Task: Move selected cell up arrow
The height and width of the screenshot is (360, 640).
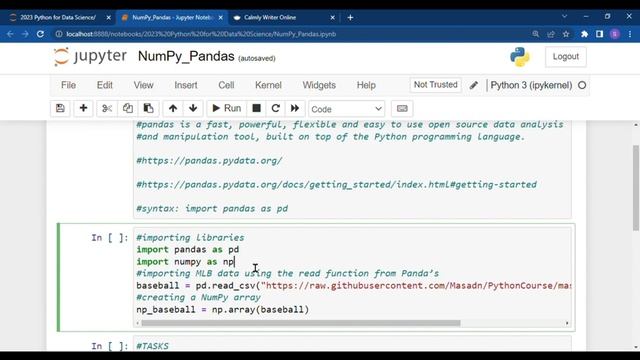Action: 173,109
